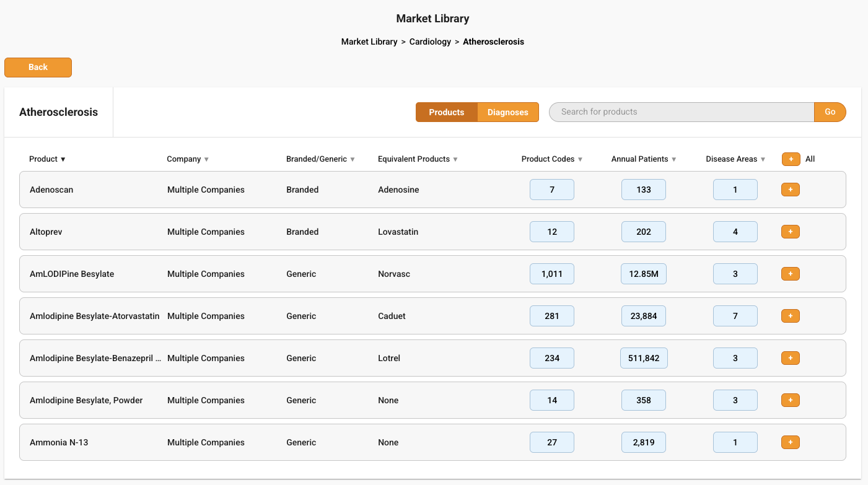Viewport: 868px width, 485px height.
Task: View the 12.85M annual patients value
Action: 644,274
